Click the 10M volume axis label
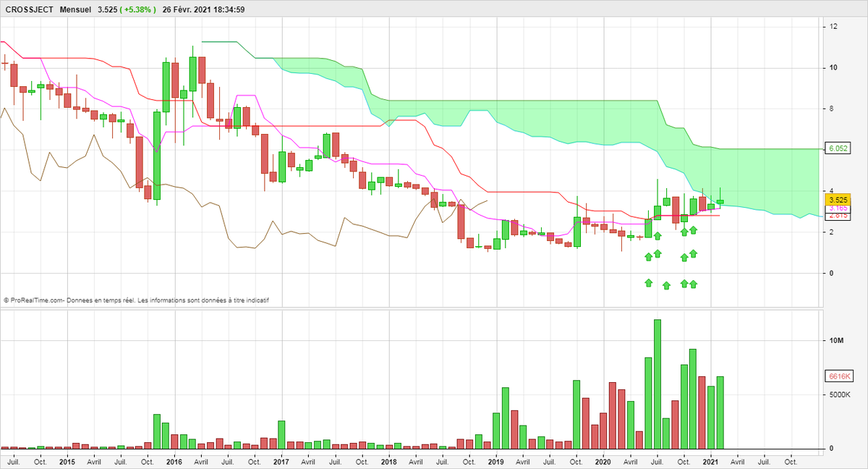Image resolution: width=868 pixels, height=469 pixels. coord(837,341)
